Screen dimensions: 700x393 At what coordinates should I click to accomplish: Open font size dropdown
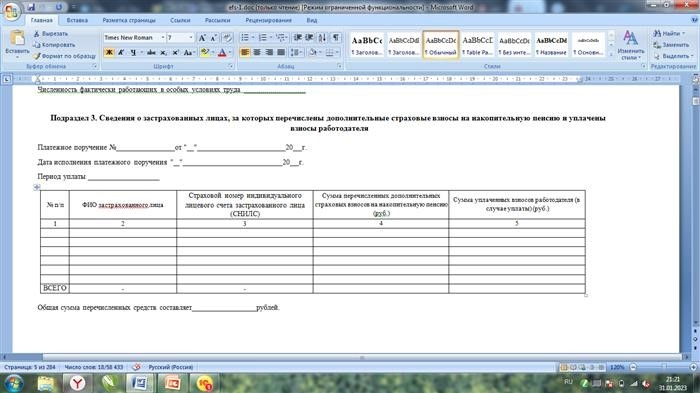191,38
